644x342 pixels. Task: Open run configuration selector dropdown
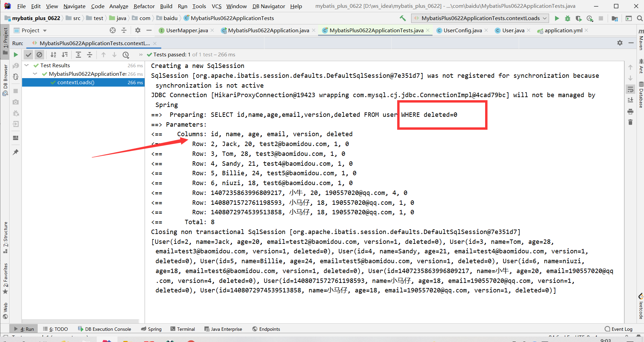click(x=480, y=18)
